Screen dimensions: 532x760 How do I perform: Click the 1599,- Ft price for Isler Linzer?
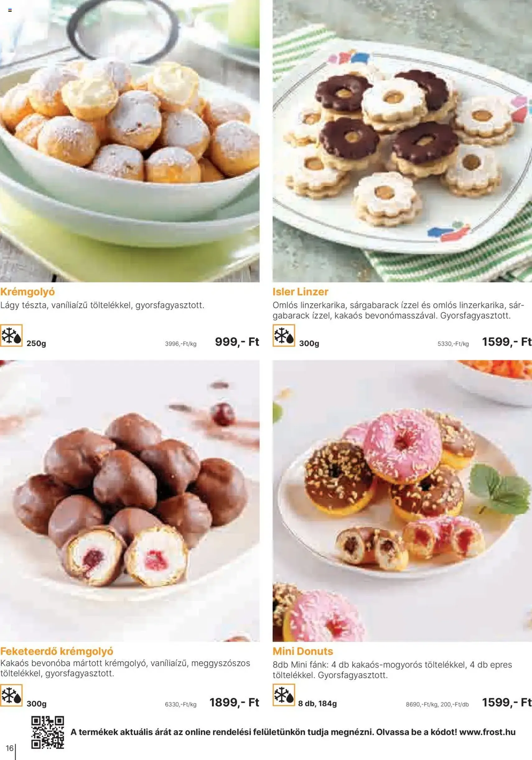coord(506,342)
